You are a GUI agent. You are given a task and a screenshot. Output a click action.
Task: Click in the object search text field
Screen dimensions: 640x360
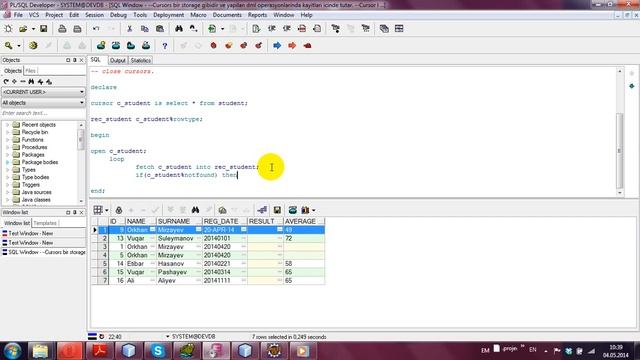[43, 113]
